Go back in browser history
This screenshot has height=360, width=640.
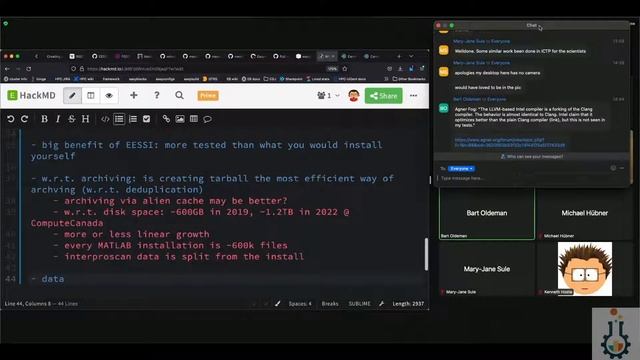pyautogui.click(x=7, y=69)
